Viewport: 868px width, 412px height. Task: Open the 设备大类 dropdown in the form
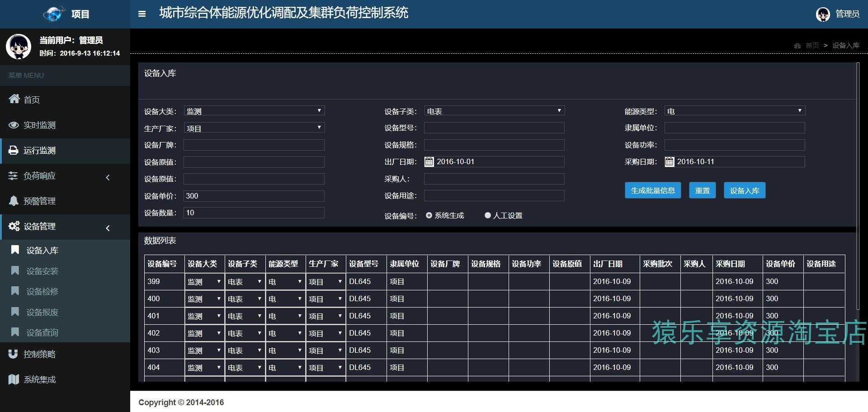254,111
